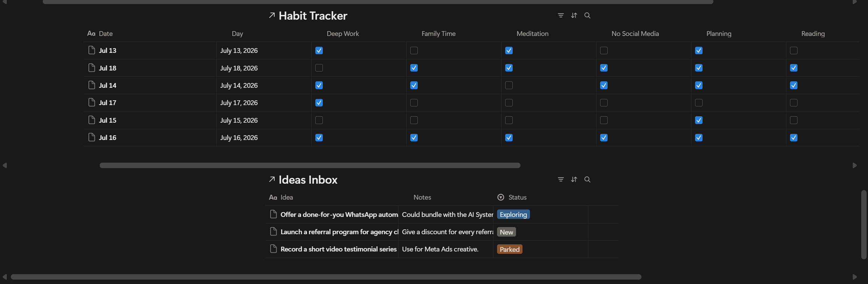Open the Parked status tag dropdown
Viewport: 868px width, 284px height.
click(x=509, y=249)
